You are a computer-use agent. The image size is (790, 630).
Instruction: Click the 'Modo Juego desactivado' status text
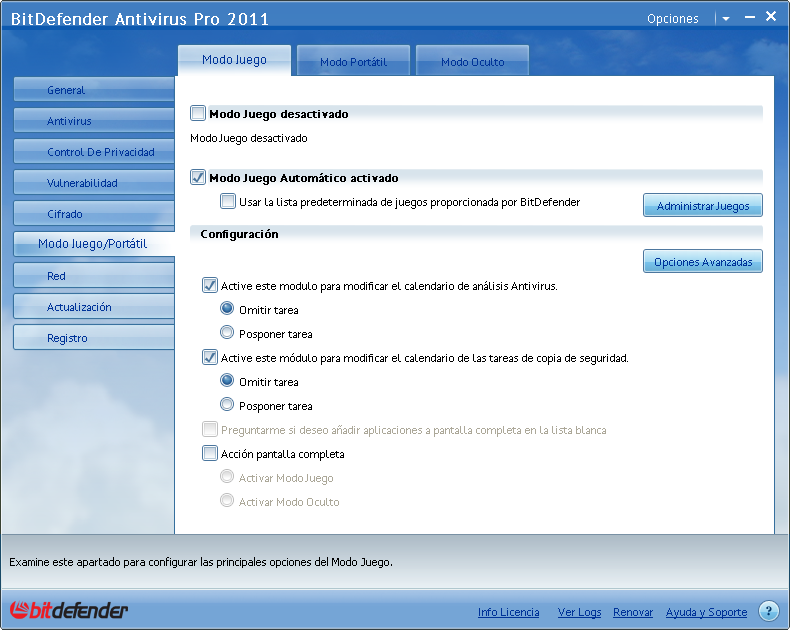pyautogui.click(x=249, y=138)
